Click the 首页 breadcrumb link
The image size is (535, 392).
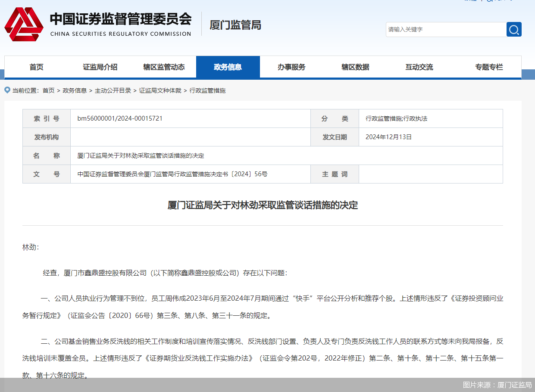click(x=48, y=90)
